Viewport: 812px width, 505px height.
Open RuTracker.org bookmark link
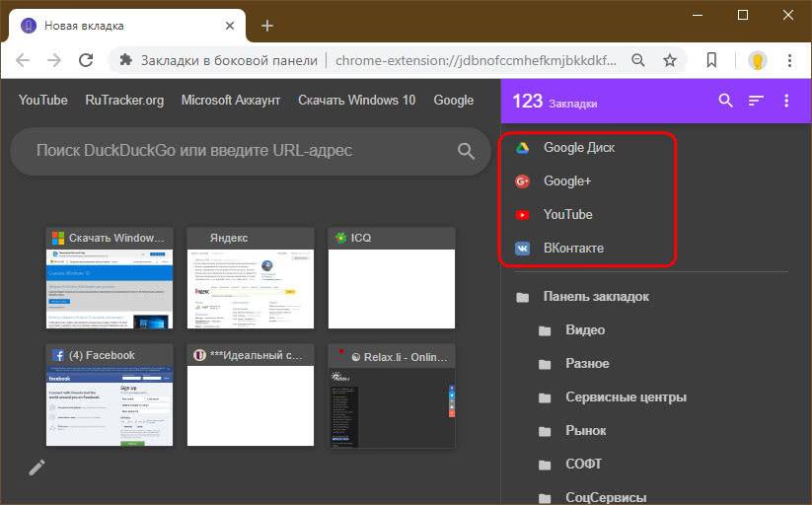[x=124, y=100]
